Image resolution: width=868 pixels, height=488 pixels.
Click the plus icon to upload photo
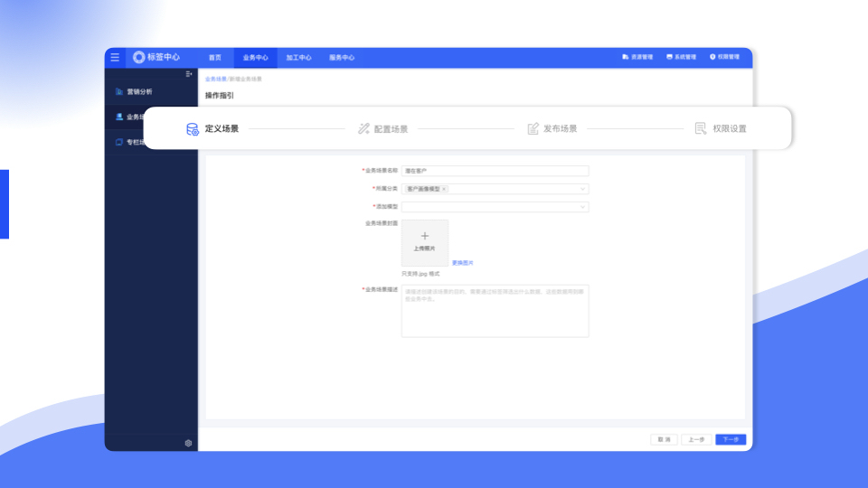pyautogui.click(x=425, y=236)
